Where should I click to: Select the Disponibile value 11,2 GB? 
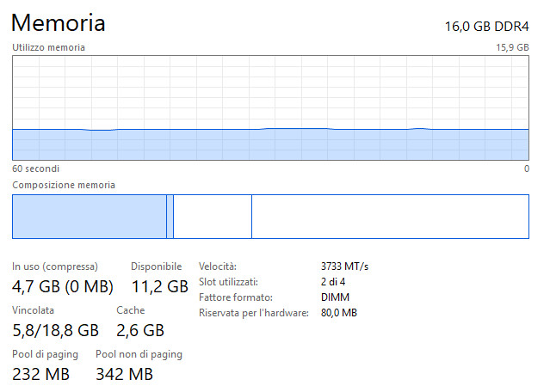(x=160, y=286)
